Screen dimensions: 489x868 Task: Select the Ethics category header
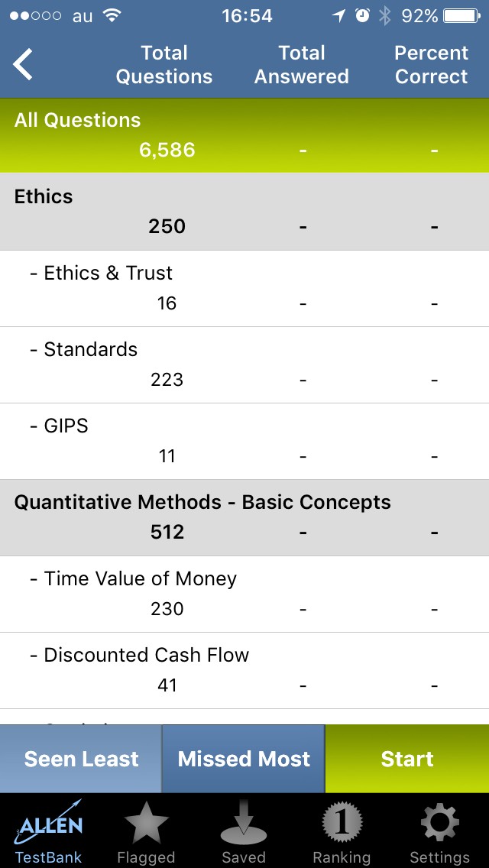pos(244,212)
